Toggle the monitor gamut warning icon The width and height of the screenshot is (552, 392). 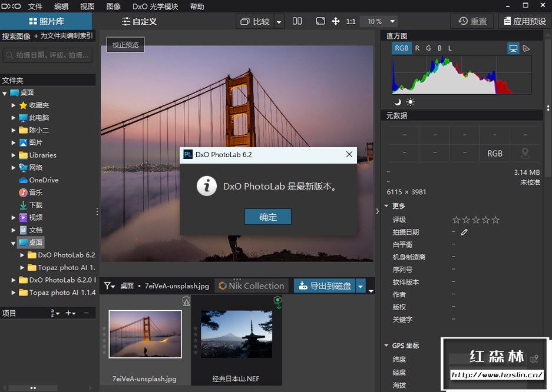point(513,48)
